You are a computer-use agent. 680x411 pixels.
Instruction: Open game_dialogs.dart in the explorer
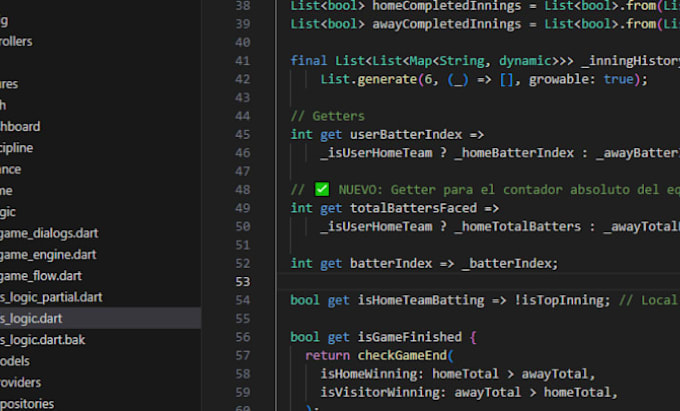[x=49, y=233]
